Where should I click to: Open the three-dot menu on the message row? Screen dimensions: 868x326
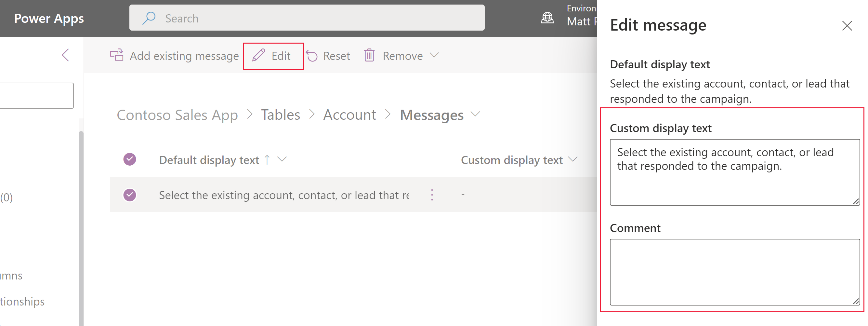432,195
